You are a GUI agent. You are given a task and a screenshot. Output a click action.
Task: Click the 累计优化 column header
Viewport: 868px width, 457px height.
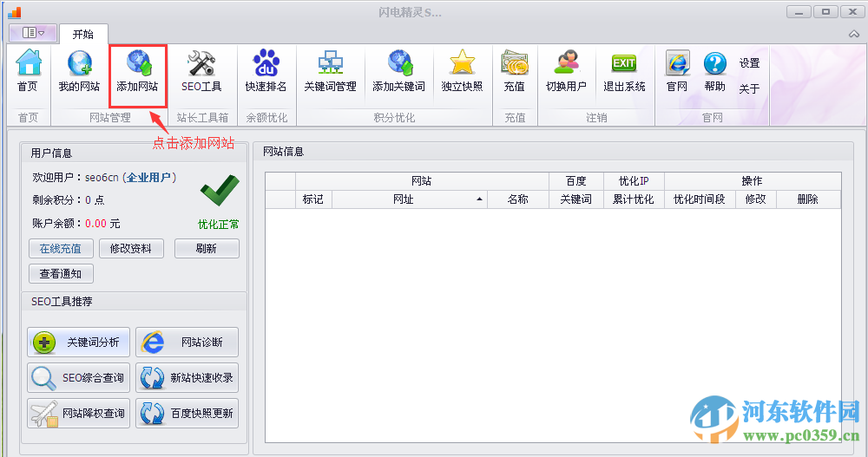(x=634, y=199)
